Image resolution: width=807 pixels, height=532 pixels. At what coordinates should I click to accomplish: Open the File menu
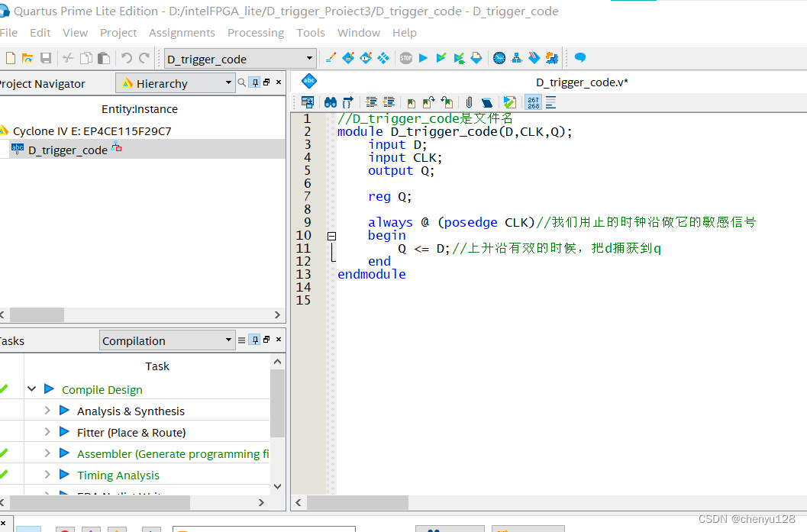point(8,33)
